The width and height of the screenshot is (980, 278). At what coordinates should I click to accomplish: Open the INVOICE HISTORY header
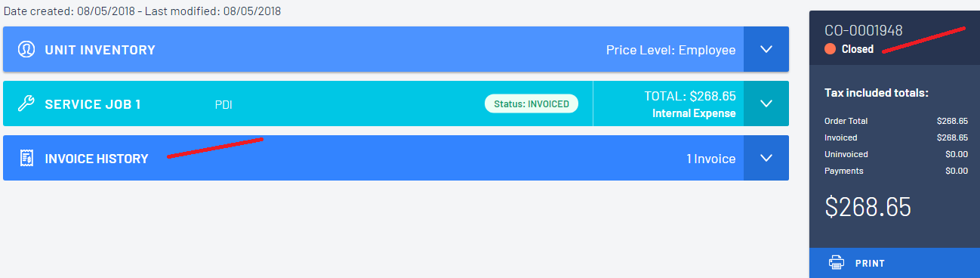click(97, 159)
